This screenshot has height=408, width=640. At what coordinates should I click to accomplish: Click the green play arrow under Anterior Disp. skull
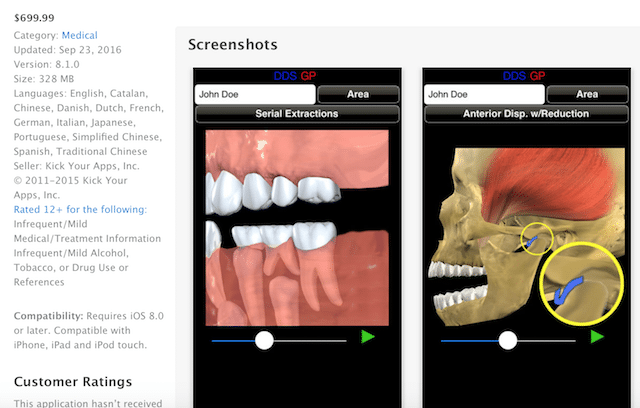[597, 337]
